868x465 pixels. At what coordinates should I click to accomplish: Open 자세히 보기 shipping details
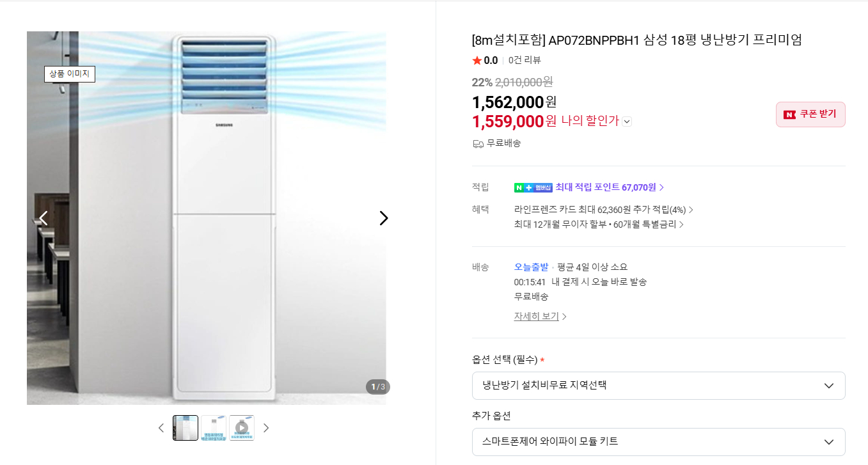pos(536,315)
